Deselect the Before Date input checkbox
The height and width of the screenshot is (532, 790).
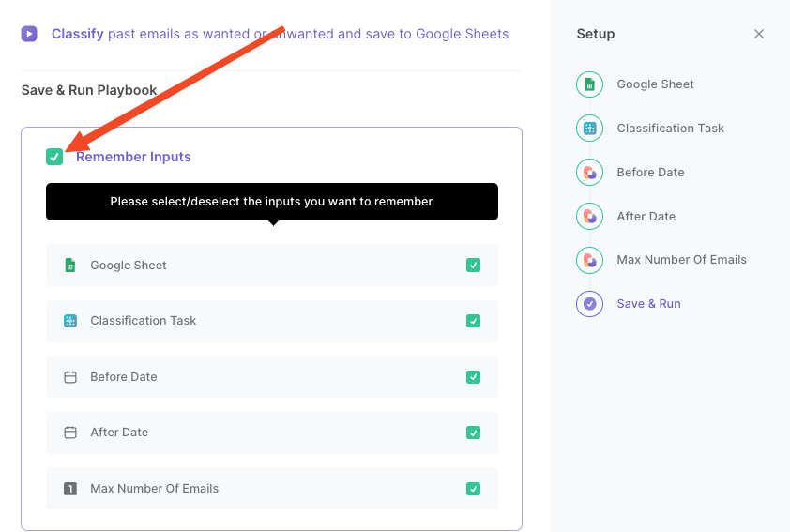pos(473,377)
